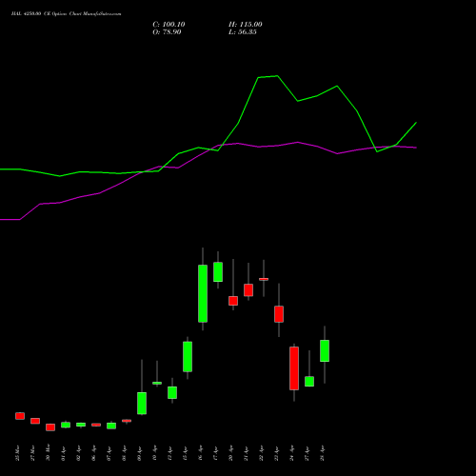Click the 02 Apr date label
The image size is (476, 476).
coord(79,453)
